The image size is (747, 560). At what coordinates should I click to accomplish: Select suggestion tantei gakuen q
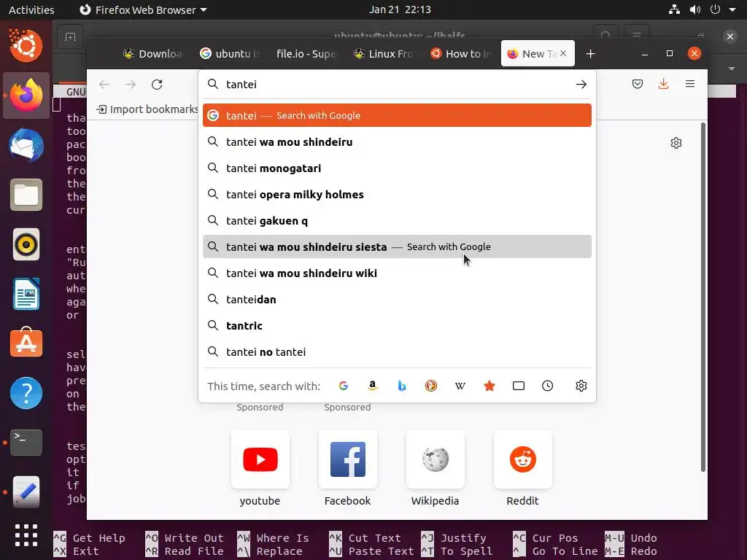397,220
